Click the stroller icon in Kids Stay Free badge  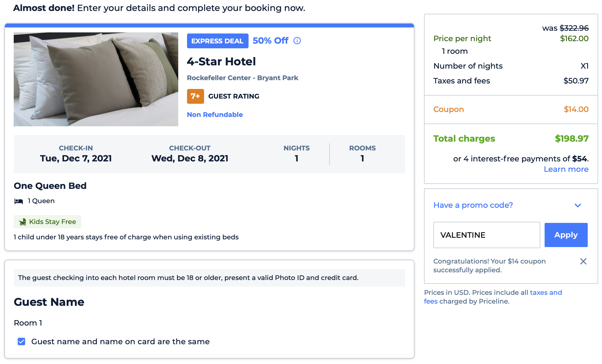coord(23,222)
